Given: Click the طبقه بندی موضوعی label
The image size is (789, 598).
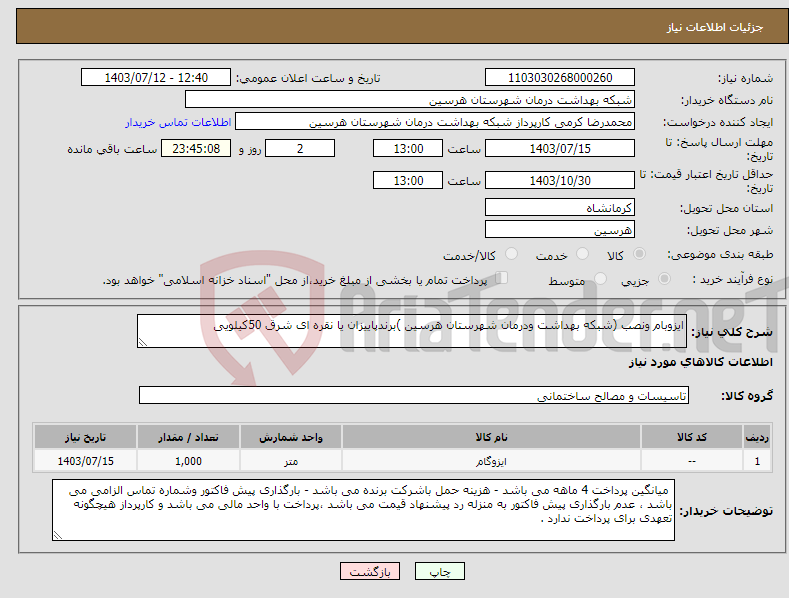Looking at the screenshot, I should 720,255.
